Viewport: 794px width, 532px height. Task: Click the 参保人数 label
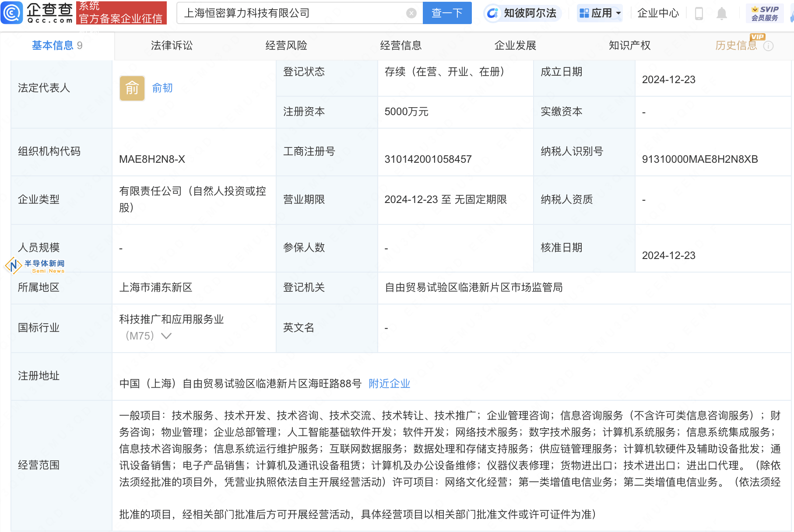(304, 248)
